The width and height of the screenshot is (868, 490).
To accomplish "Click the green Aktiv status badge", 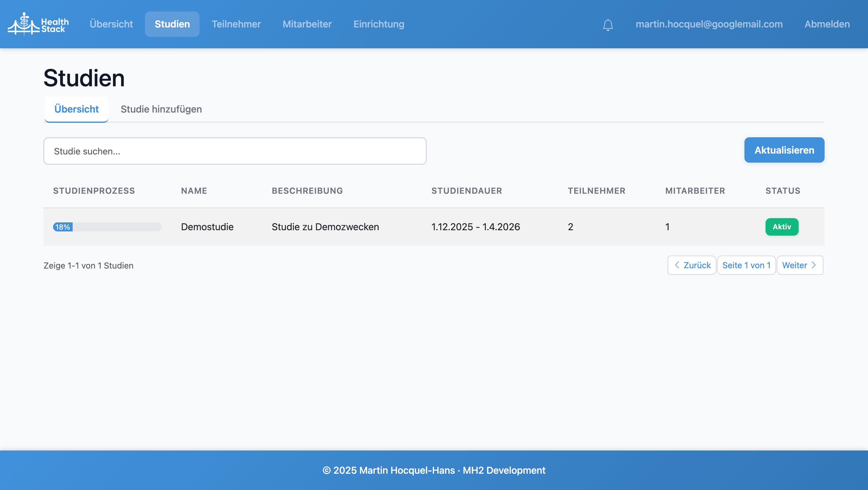I will click(x=782, y=227).
